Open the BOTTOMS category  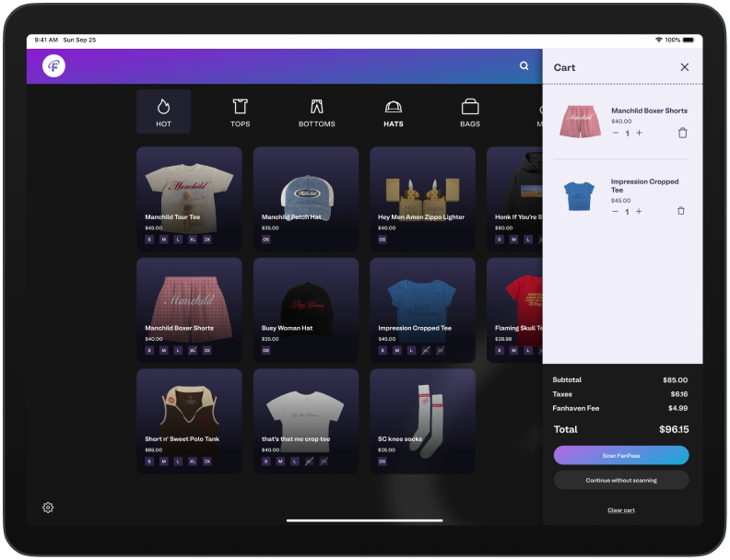click(316, 111)
